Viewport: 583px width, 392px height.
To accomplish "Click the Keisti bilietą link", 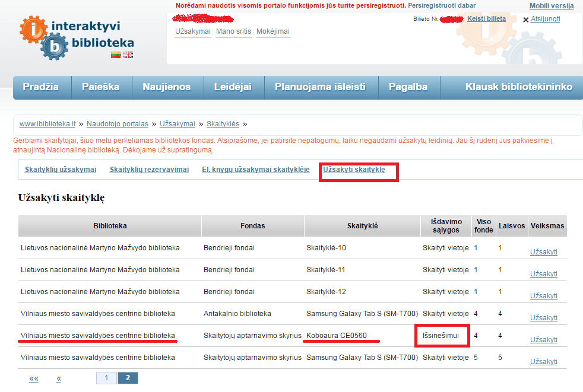I will [486, 18].
